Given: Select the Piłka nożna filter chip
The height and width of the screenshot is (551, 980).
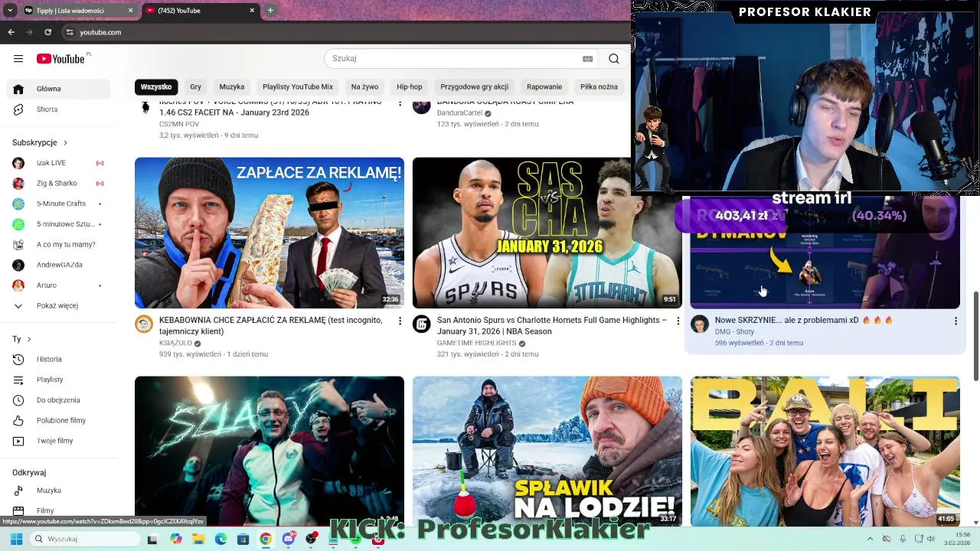Looking at the screenshot, I should [x=599, y=87].
